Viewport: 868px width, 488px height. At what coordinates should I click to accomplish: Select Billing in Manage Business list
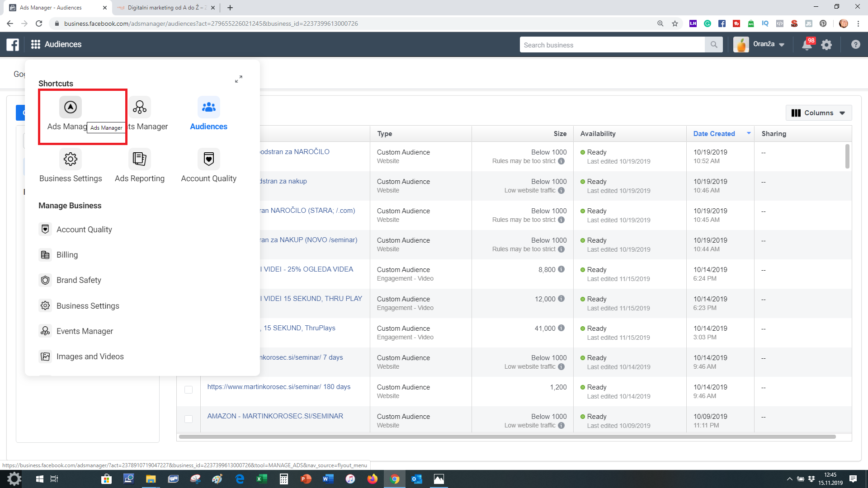pyautogui.click(x=67, y=255)
